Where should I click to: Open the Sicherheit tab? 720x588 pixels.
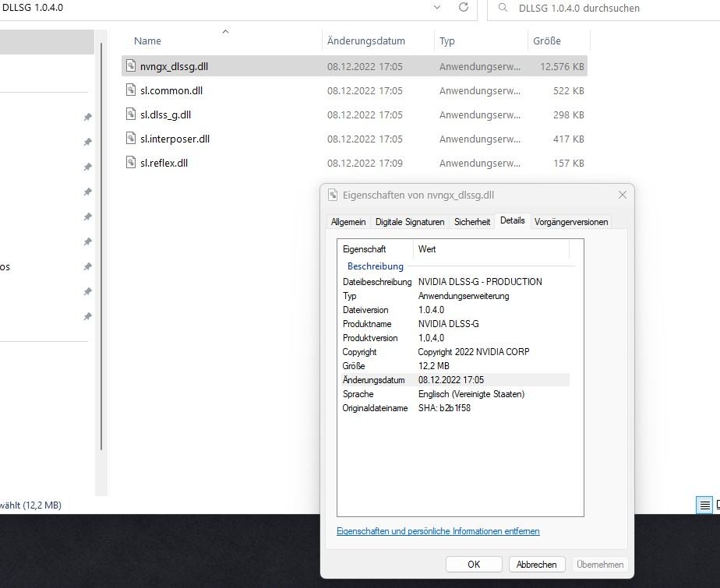tap(472, 222)
